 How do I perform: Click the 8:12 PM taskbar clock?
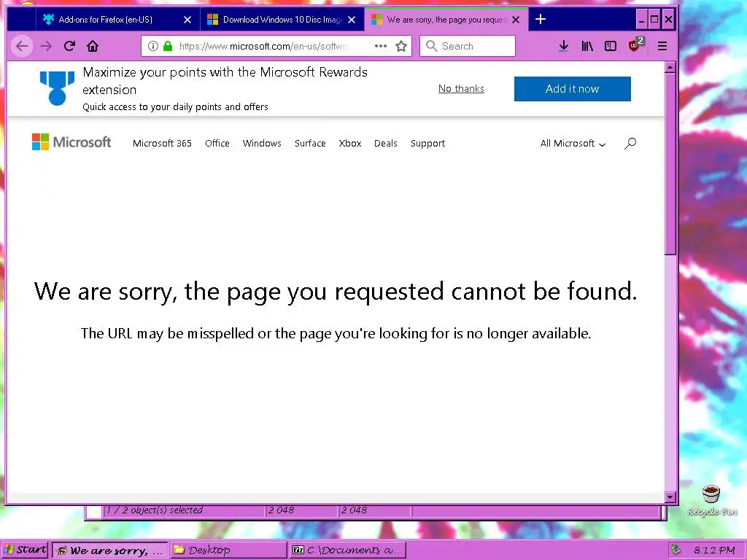[714, 550]
